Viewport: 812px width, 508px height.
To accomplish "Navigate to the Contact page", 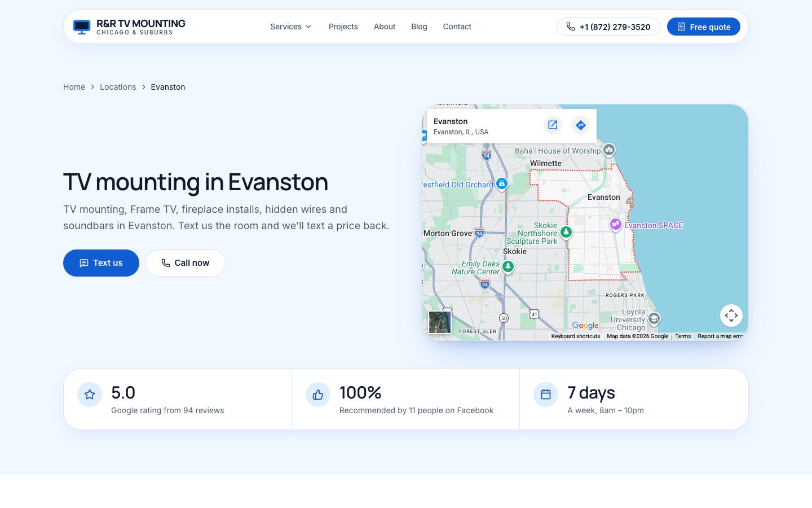I will click(x=457, y=27).
